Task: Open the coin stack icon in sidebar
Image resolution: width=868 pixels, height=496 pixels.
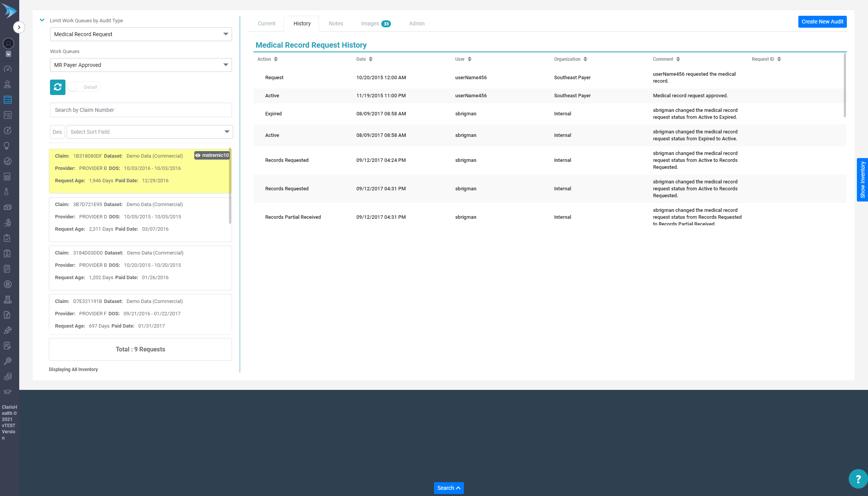Action: pos(8,377)
